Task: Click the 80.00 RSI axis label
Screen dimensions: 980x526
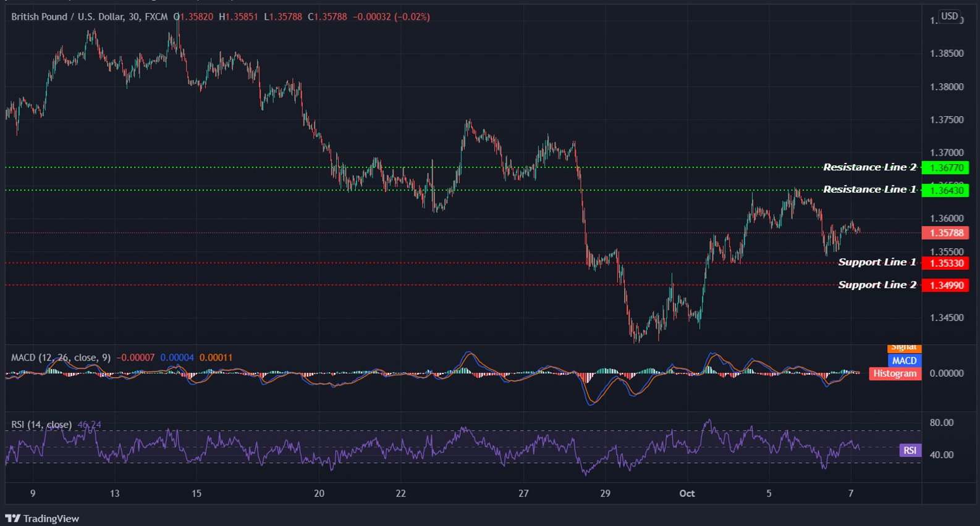Action: (942, 423)
